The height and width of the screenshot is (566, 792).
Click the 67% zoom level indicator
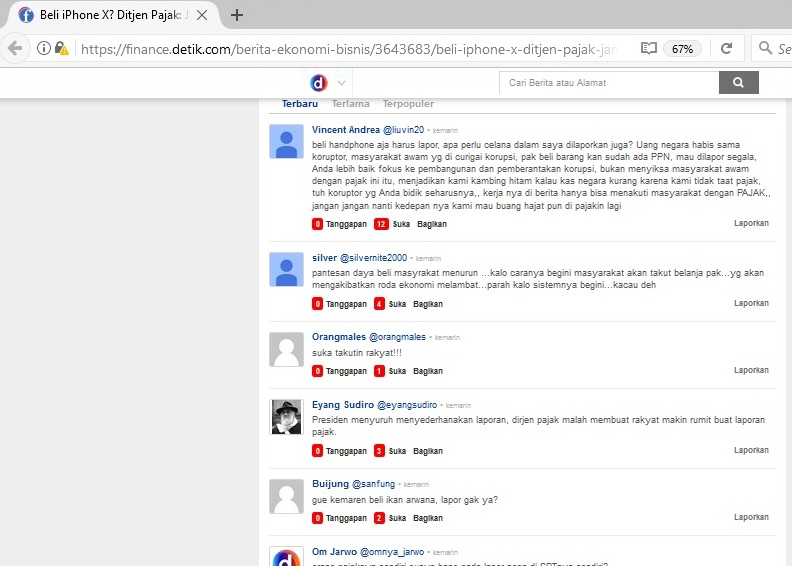click(683, 48)
